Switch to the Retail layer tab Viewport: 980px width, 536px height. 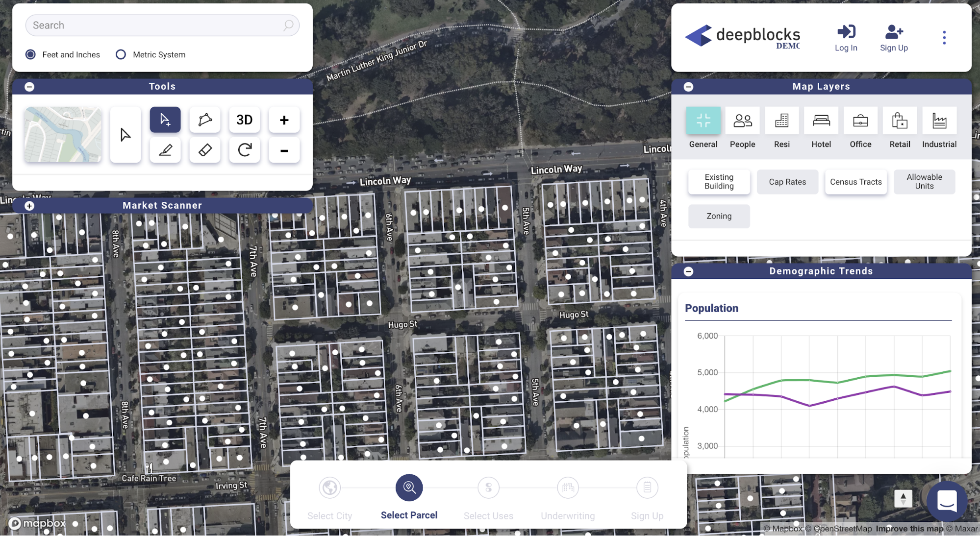click(900, 121)
